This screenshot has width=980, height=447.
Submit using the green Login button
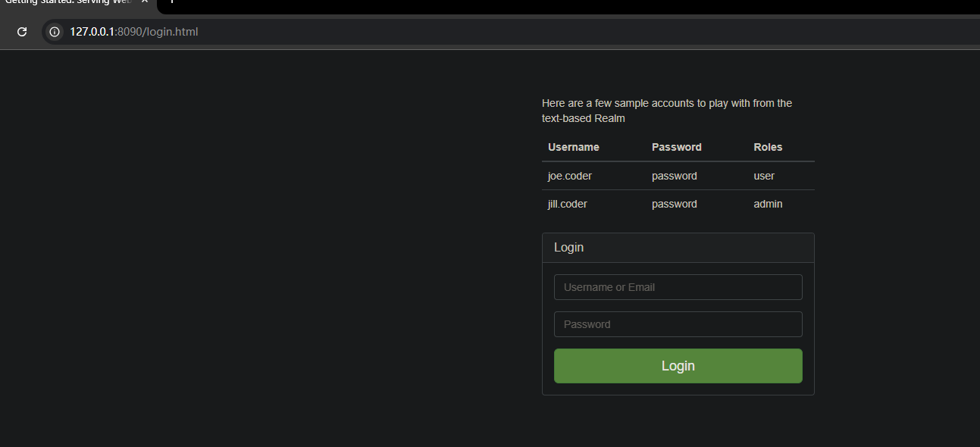coord(678,366)
